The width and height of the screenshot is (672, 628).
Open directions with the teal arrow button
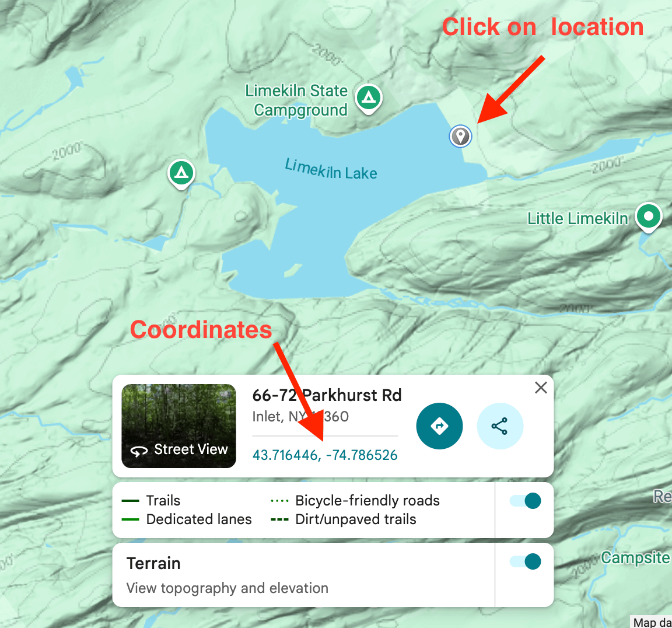(439, 426)
